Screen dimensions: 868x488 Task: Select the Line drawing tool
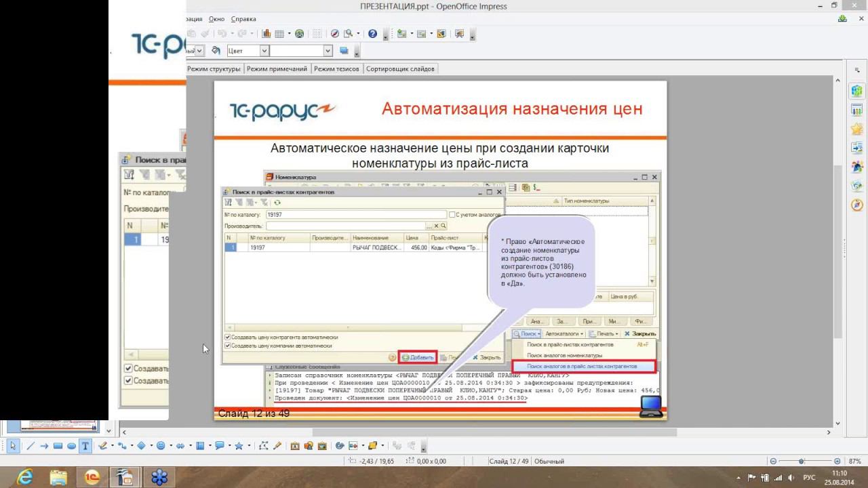click(31, 446)
